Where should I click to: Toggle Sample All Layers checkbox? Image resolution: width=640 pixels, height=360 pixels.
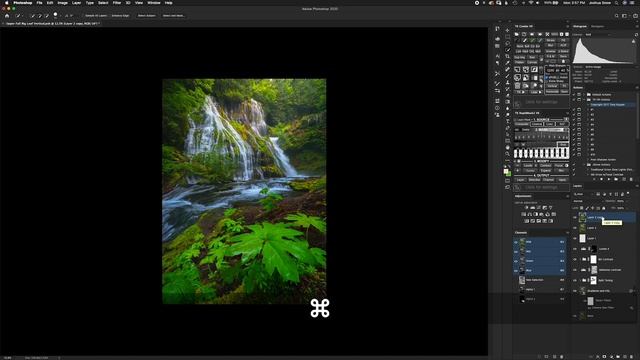83,16
